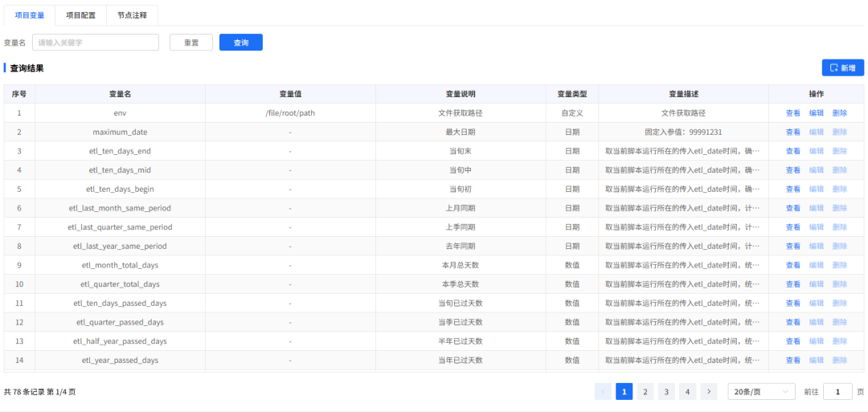This screenshot has height=412, width=868.
Task: Click the 本季总天数 description cell
Action: pyautogui.click(x=461, y=284)
